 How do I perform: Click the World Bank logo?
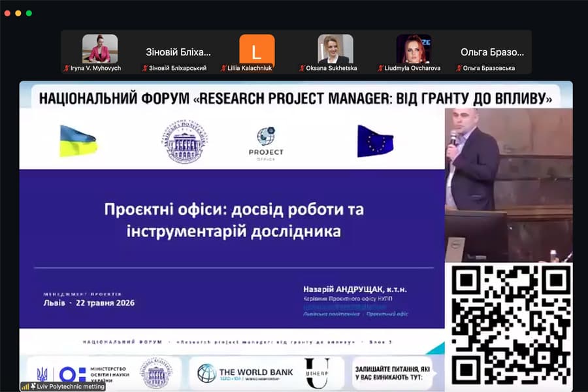coord(245,373)
